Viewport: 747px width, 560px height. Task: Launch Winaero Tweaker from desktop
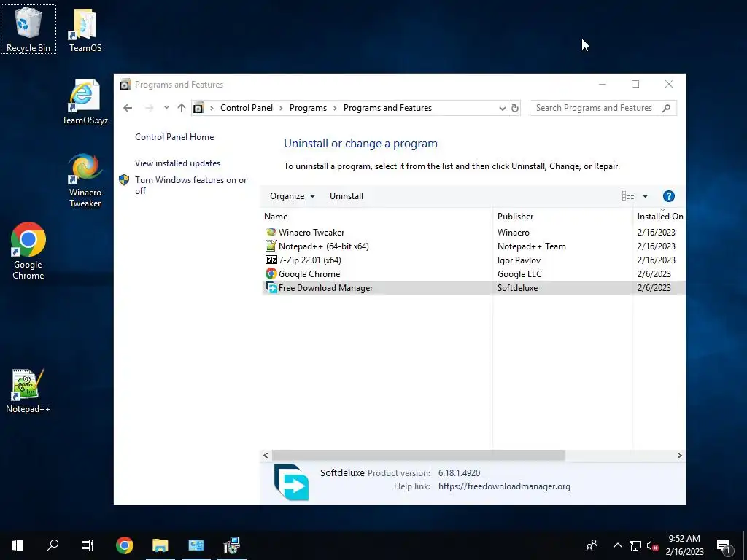85,180
